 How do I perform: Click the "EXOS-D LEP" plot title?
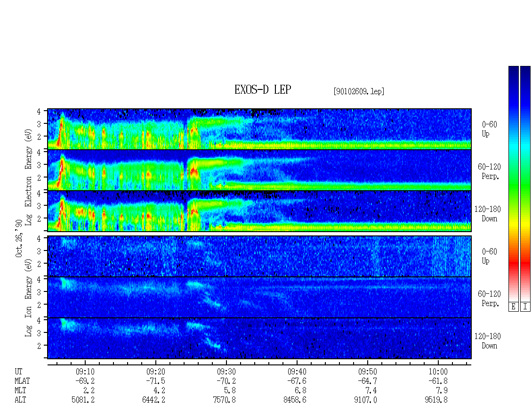pyautogui.click(x=263, y=89)
